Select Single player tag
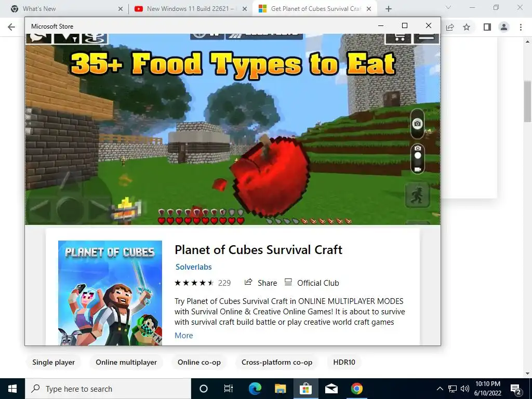Image resolution: width=532 pixels, height=399 pixels. 54,362
